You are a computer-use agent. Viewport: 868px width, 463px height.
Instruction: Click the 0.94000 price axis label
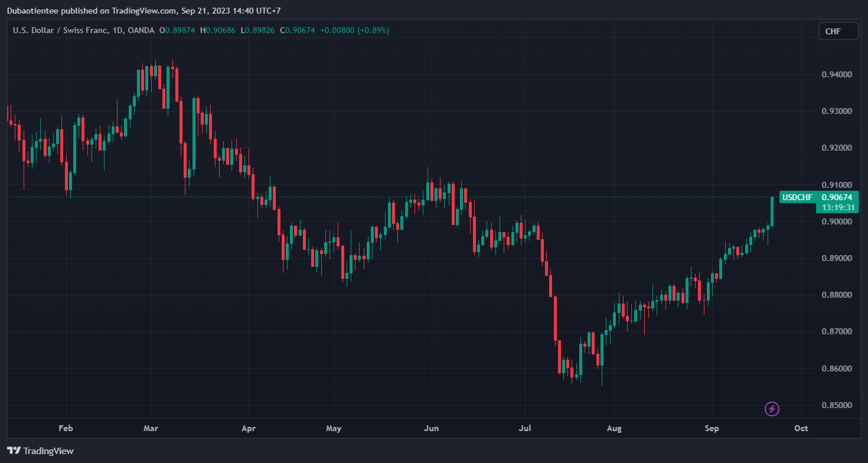pos(837,74)
